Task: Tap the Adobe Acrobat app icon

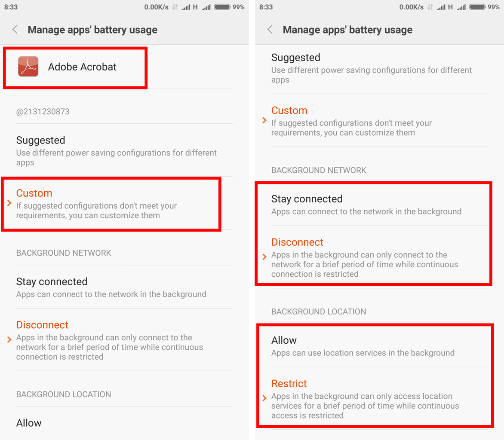Action: [x=28, y=67]
